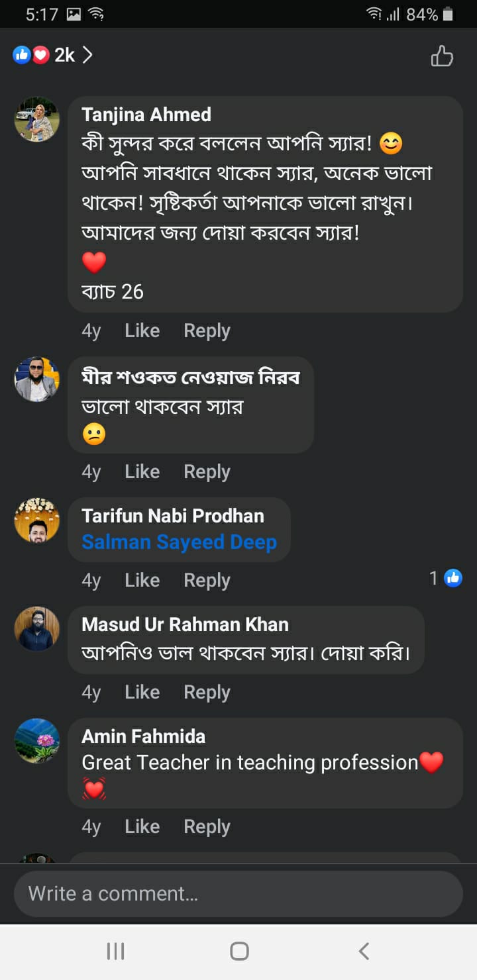Open the recent apps navigation icon
Viewport: 477px width, 980px height.
[x=115, y=952]
